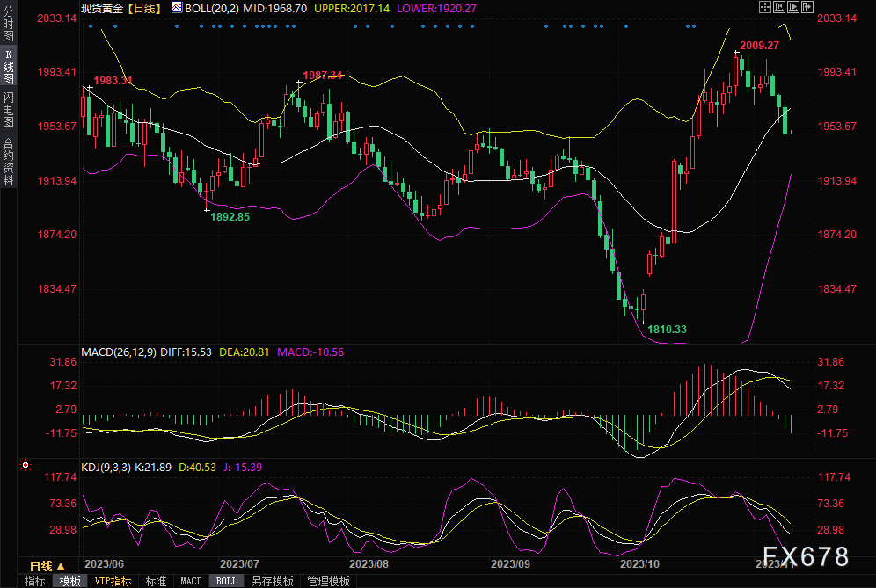Viewport: 876px width, 588px height.
Task: Apply the 标准 template
Action: click(156, 581)
